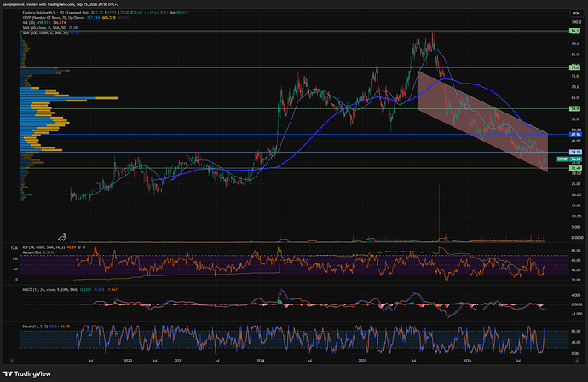The image size is (588, 382).
Task: Click the snapshot header with creation date
Action: [x=61, y=4]
